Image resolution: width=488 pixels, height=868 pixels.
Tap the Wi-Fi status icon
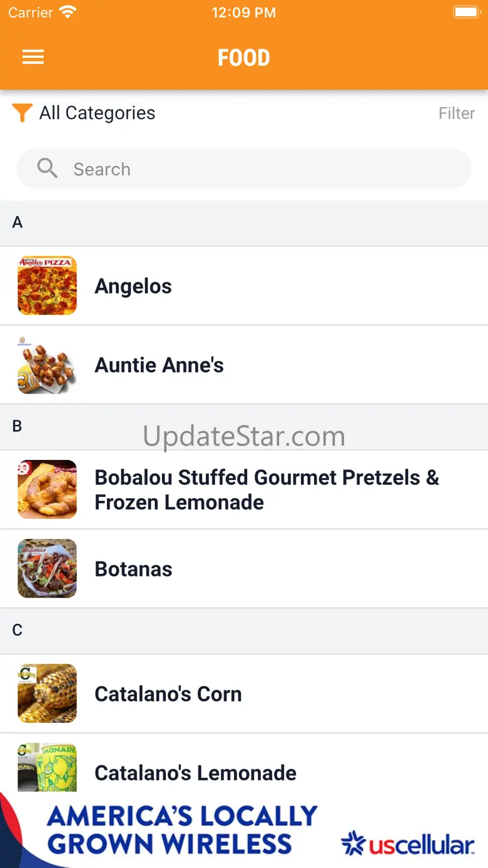pyautogui.click(x=68, y=12)
